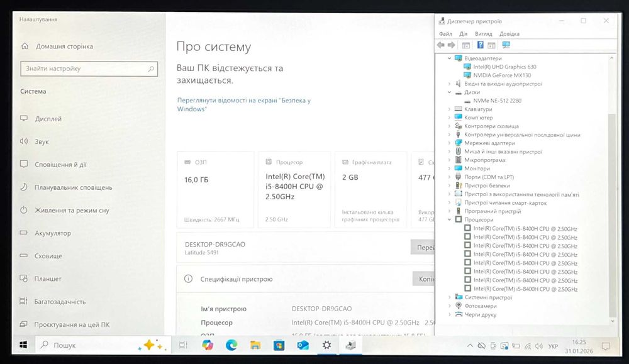Open the Планшет settings page
Screen dimensions: 629x364
tap(41, 279)
